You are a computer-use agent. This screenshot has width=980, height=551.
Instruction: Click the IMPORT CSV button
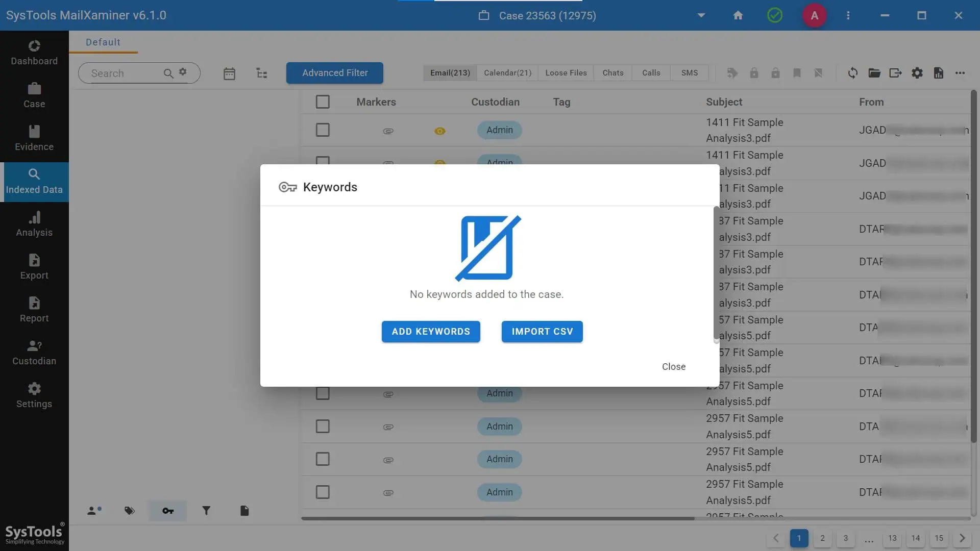tap(542, 332)
